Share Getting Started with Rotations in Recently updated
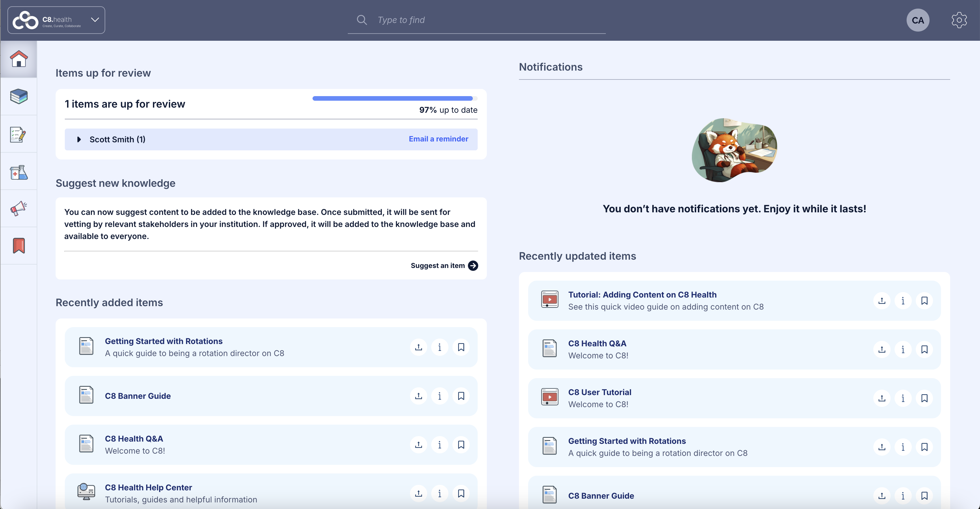 click(882, 447)
